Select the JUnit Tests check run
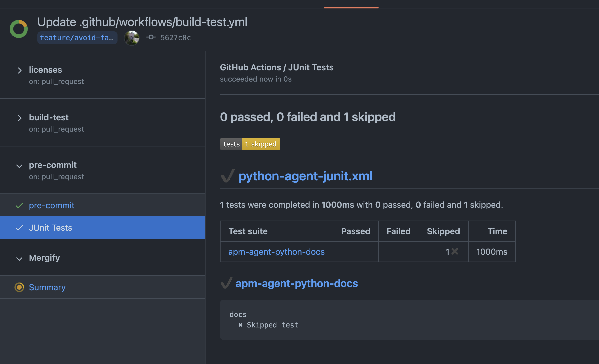 (51, 228)
